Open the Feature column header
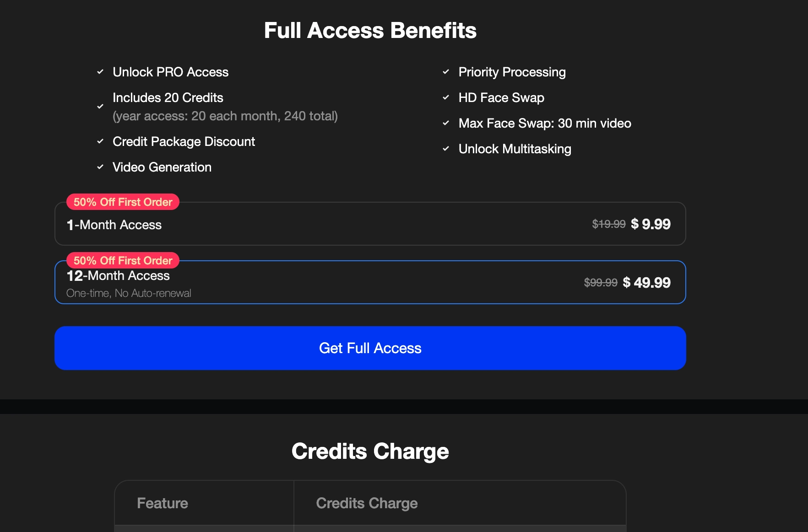808x532 pixels. coord(162,503)
